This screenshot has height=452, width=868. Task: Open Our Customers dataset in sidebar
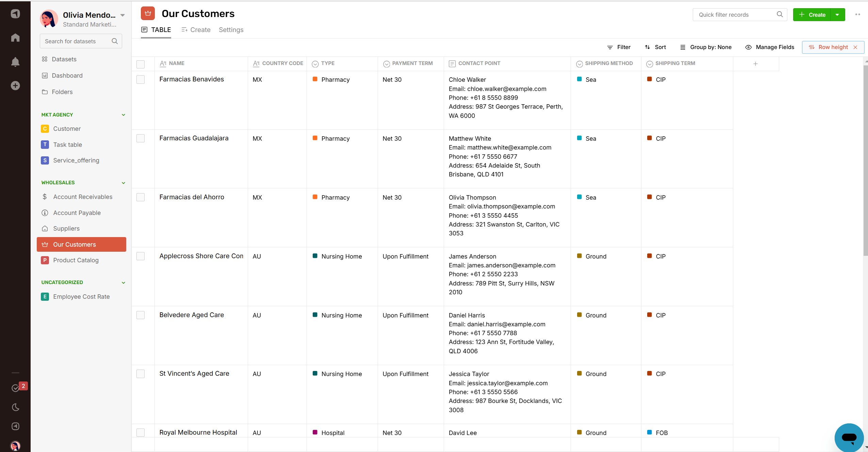click(x=81, y=245)
